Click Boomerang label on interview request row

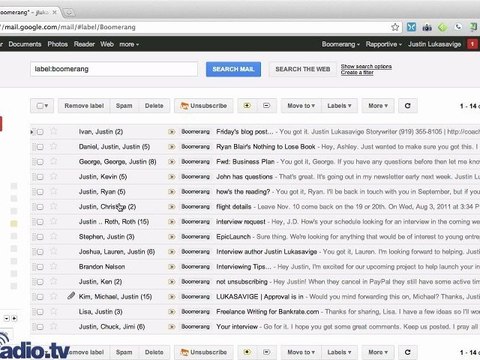tap(196, 222)
